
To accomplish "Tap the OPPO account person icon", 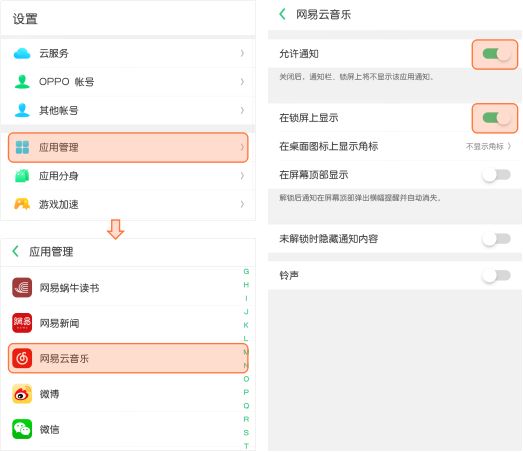I will pos(22,82).
